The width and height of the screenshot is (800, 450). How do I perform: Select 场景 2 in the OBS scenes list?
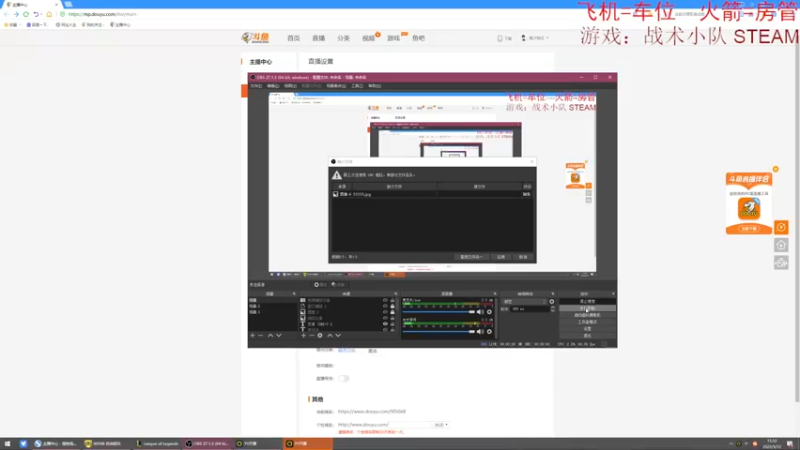pos(255,306)
